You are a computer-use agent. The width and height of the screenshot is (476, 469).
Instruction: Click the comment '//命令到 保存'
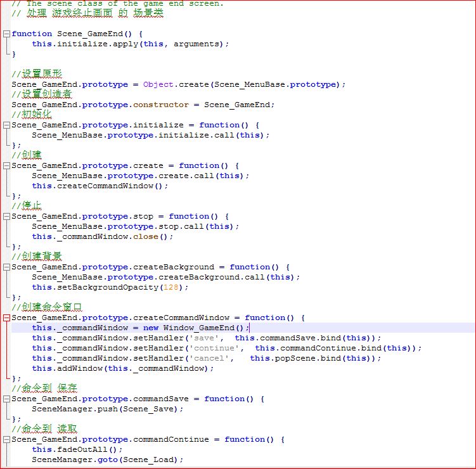point(44,388)
